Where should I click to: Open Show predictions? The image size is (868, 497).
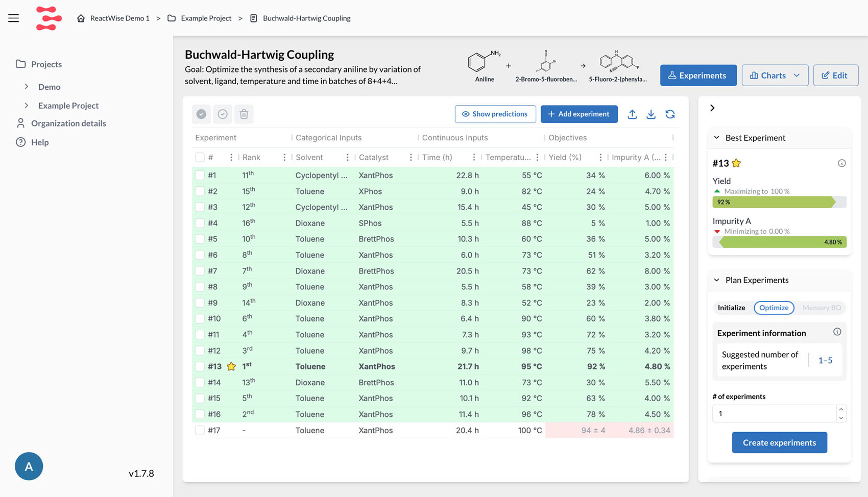(495, 114)
